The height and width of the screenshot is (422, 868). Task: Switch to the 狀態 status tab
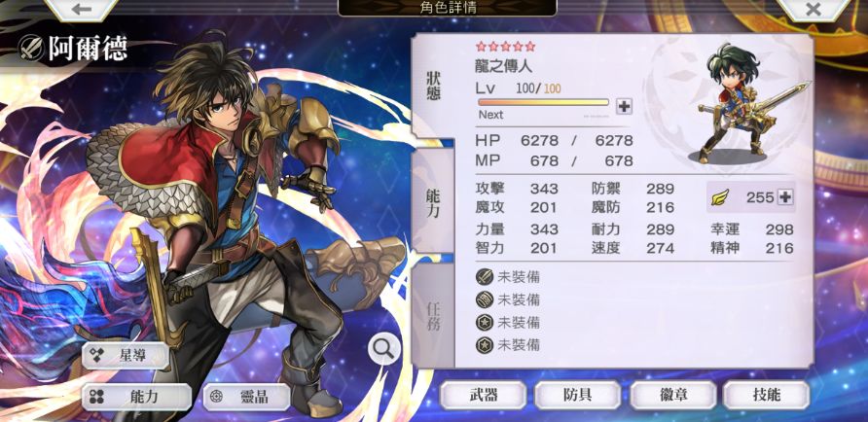(433, 86)
